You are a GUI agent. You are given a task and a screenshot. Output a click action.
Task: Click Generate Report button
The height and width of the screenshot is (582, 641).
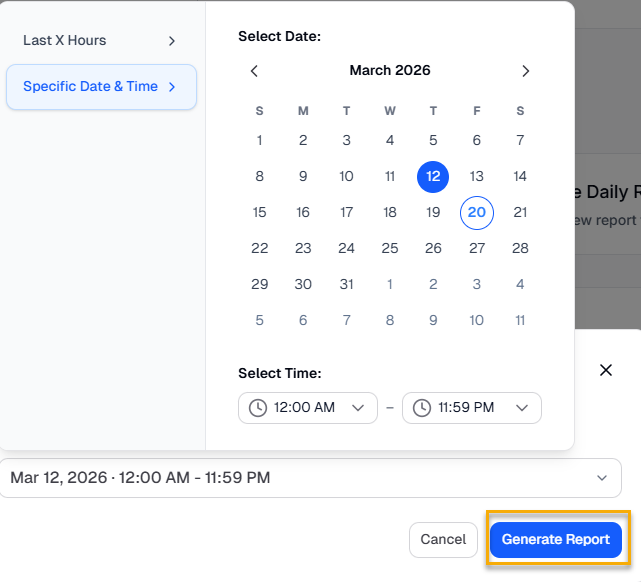tap(556, 540)
